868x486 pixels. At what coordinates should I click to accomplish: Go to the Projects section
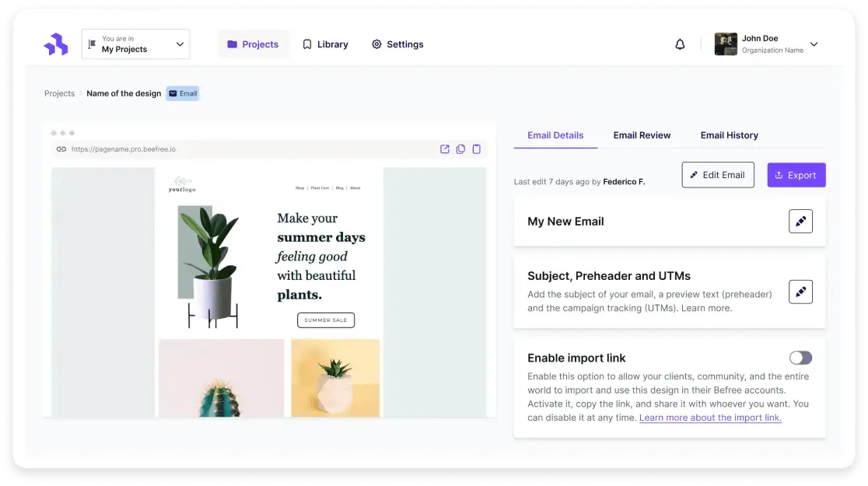[x=254, y=44]
